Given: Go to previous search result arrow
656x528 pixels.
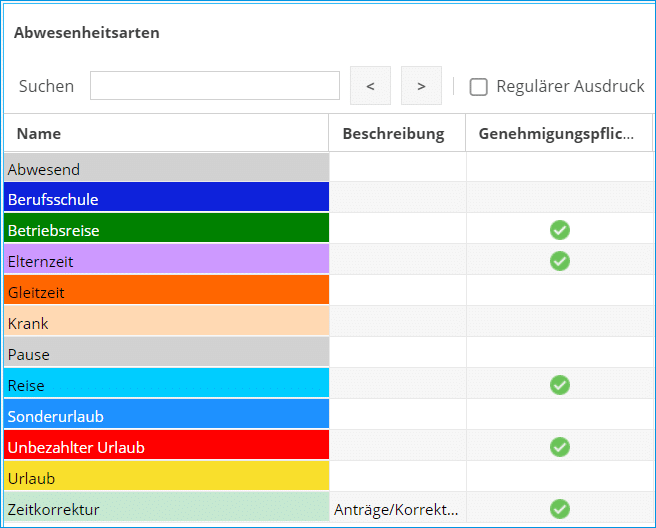Looking at the screenshot, I should pos(370,86).
